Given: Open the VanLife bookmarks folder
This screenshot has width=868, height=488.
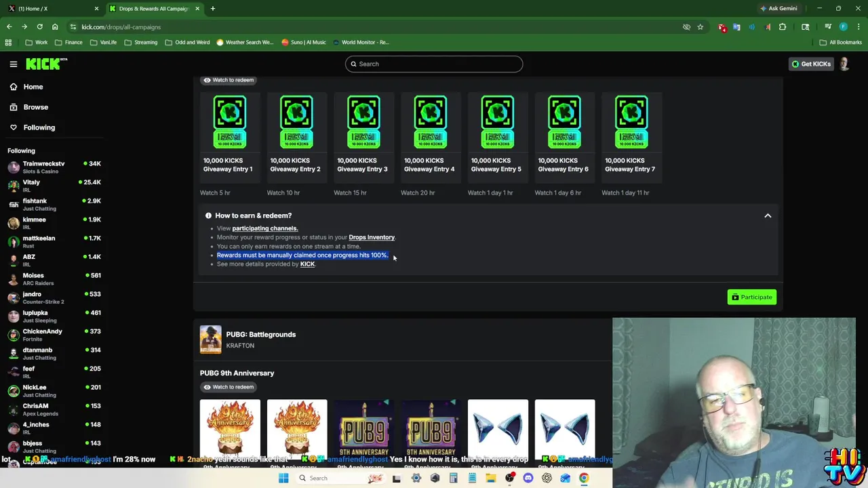Looking at the screenshot, I should [x=103, y=42].
